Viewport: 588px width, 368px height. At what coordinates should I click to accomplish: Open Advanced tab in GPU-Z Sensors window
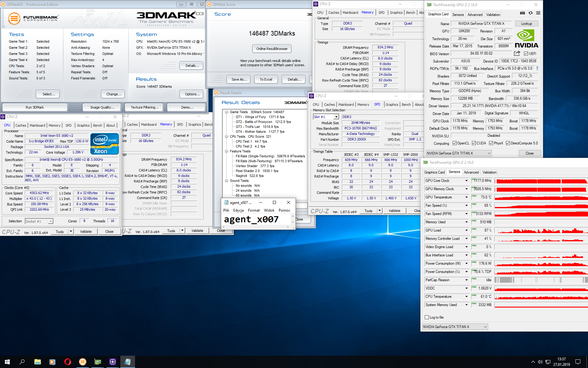[471, 172]
